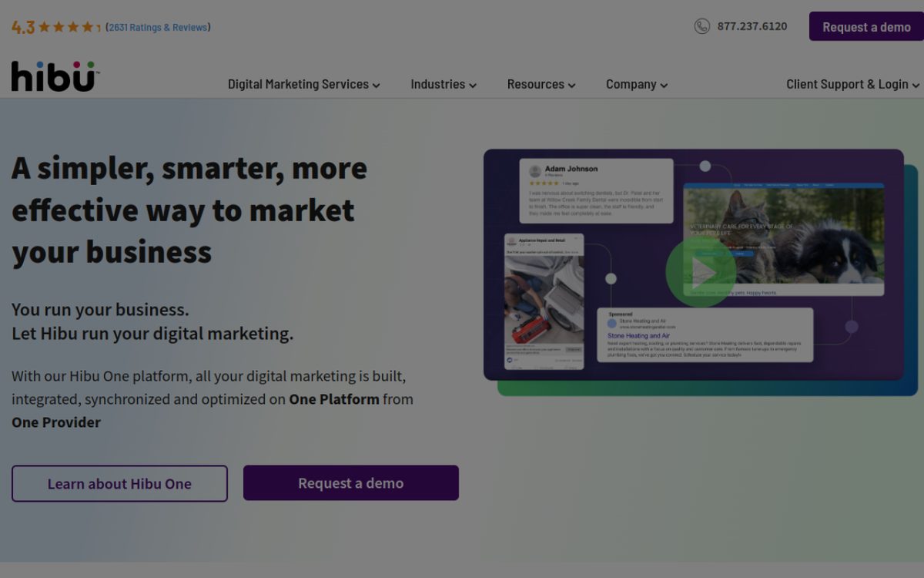The height and width of the screenshot is (578, 924).
Task: Click the phone icon beside 877.237.6120
Action: [701, 26]
